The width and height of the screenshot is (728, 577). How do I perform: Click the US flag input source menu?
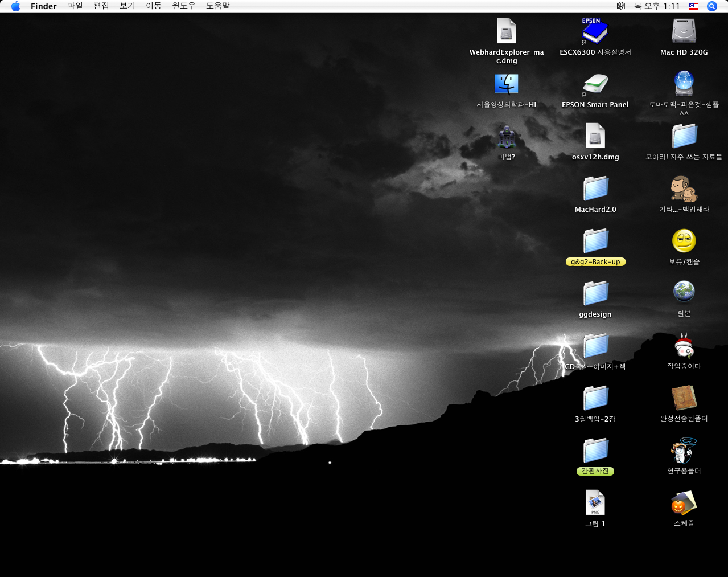point(694,6)
